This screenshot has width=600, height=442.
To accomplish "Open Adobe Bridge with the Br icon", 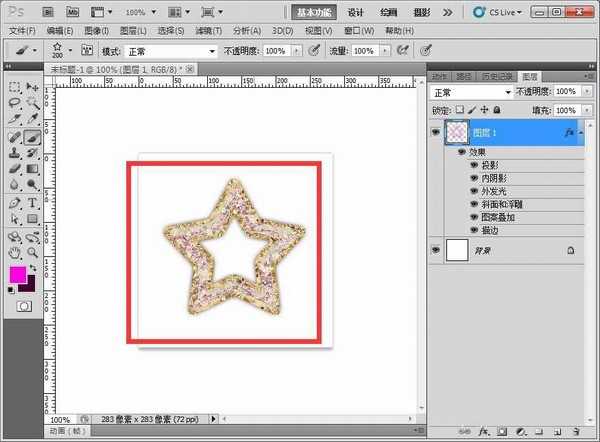I will (46, 12).
